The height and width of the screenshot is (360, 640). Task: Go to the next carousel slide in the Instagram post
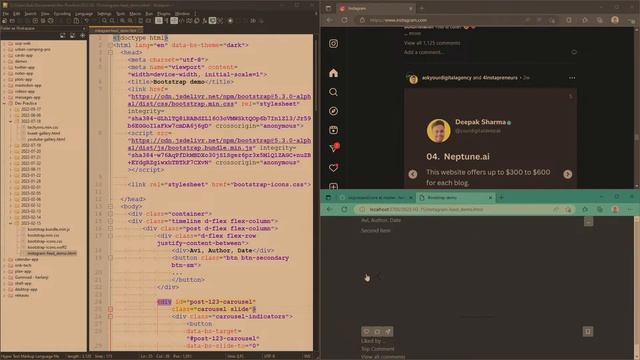[567, 174]
